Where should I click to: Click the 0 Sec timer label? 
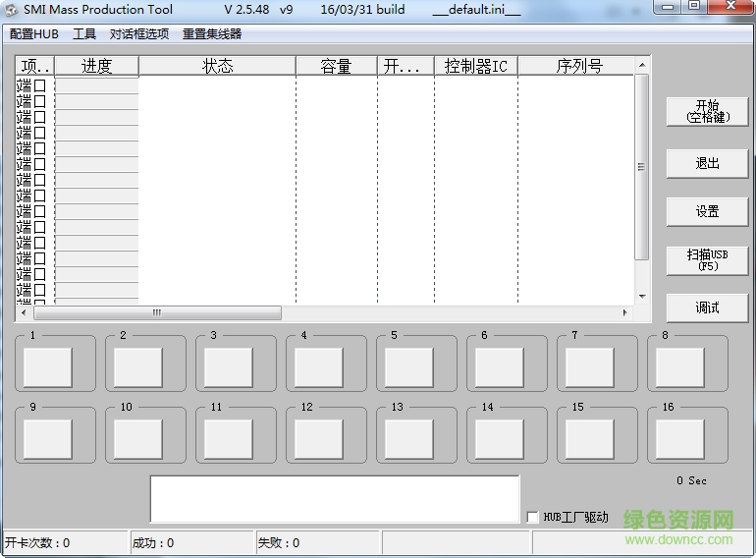[x=691, y=480]
